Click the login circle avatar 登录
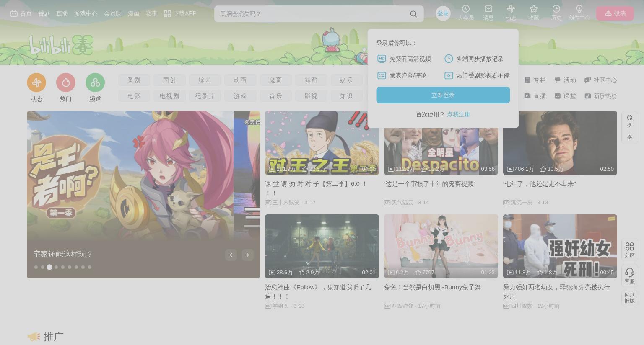This screenshot has height=345, width=644. point(443,13)
